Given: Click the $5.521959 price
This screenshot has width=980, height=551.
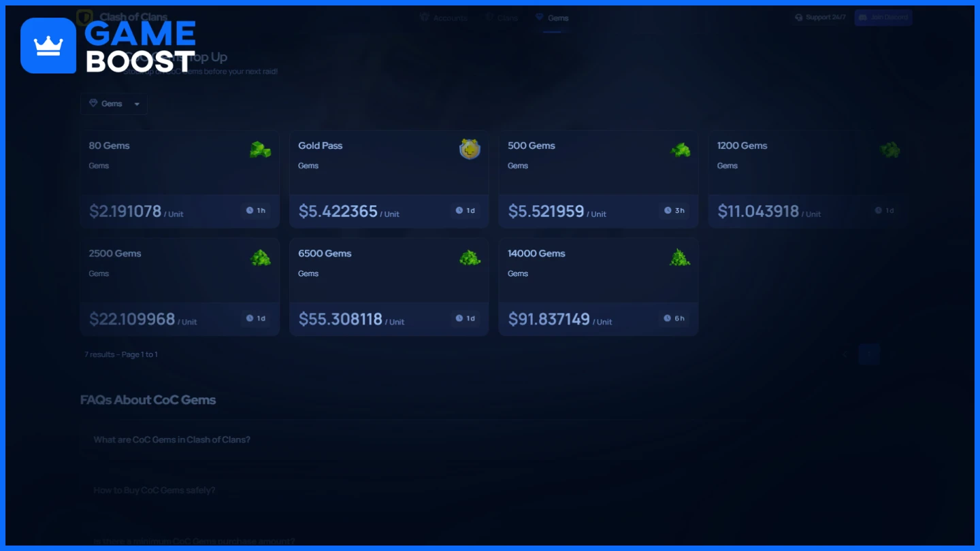Looking at the screenshot, I should pos(546,212).
